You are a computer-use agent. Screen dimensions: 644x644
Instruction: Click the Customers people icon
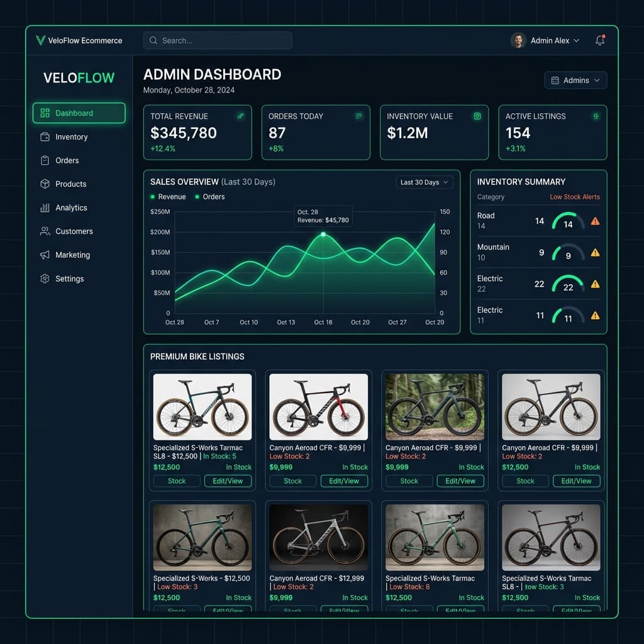[x=45, y=231]
